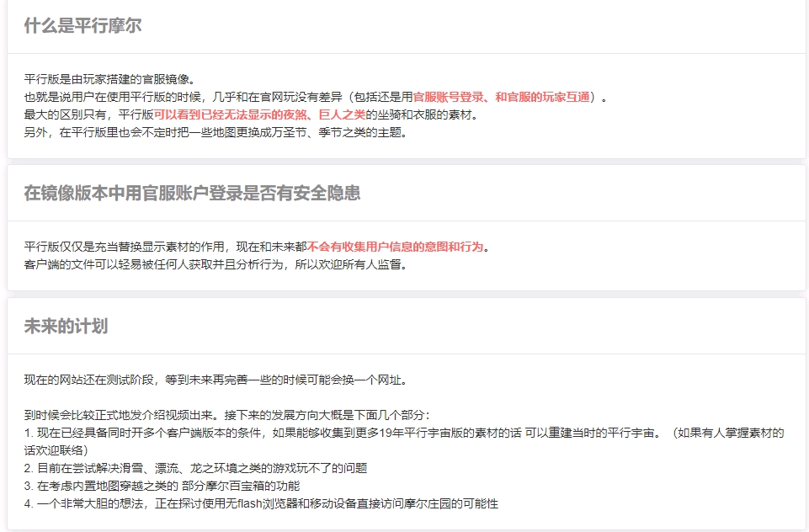
Task: Click red text 官服账号登录、和官服的玩家互通
Action: coord(502,97)
